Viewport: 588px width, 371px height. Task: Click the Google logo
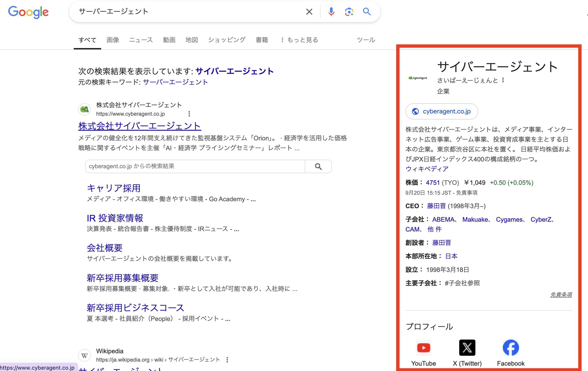(x=28, y=12)
